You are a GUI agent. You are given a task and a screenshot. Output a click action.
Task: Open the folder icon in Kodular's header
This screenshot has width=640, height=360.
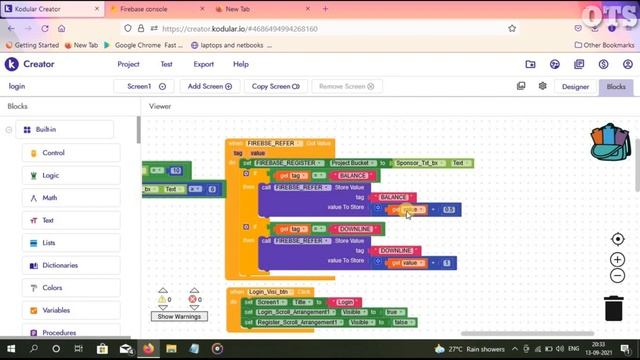click(x=530, y=64)
